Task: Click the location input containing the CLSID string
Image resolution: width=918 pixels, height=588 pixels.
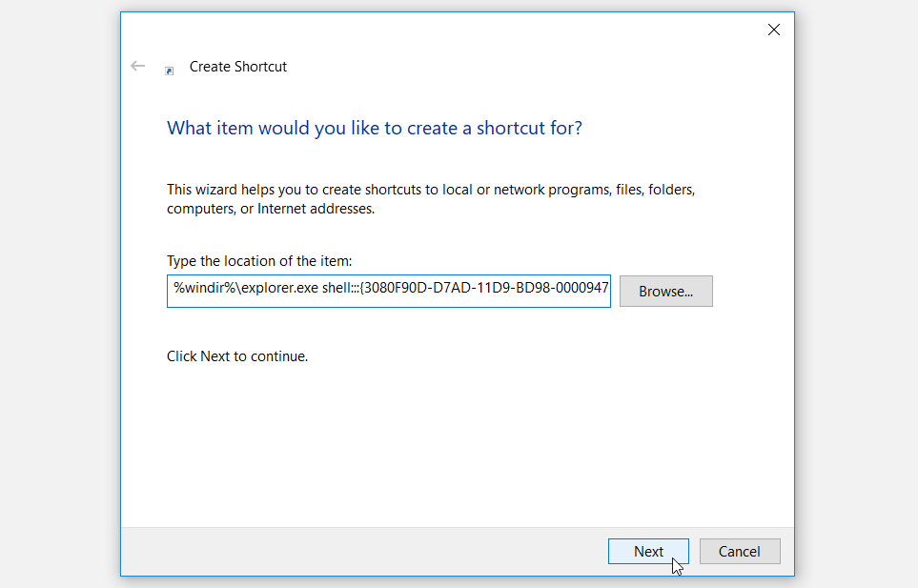Action: [x=388, y=291]
